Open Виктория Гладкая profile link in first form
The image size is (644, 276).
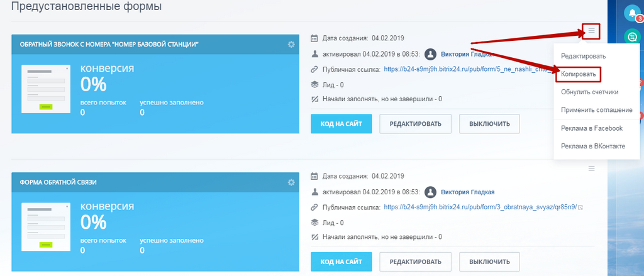(x=467, y=54)
